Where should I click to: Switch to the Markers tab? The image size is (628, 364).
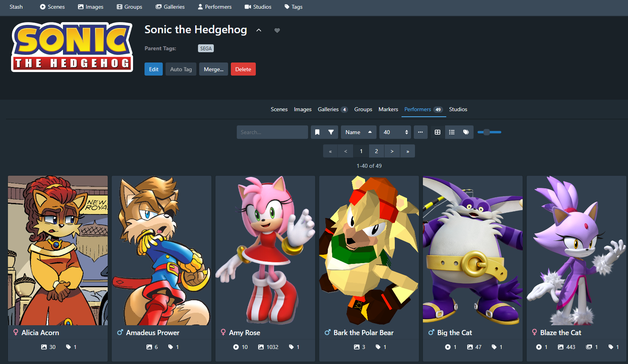(x=388, y=109)
